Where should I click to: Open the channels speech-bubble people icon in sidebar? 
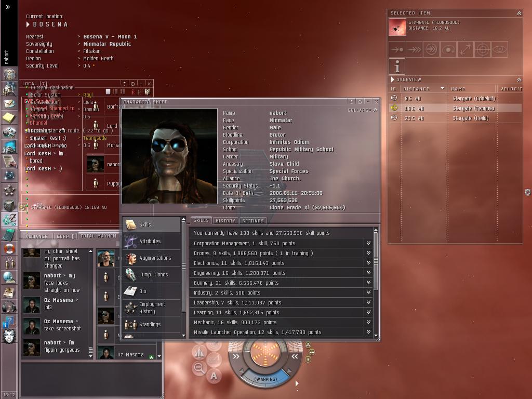pos(9,263)
